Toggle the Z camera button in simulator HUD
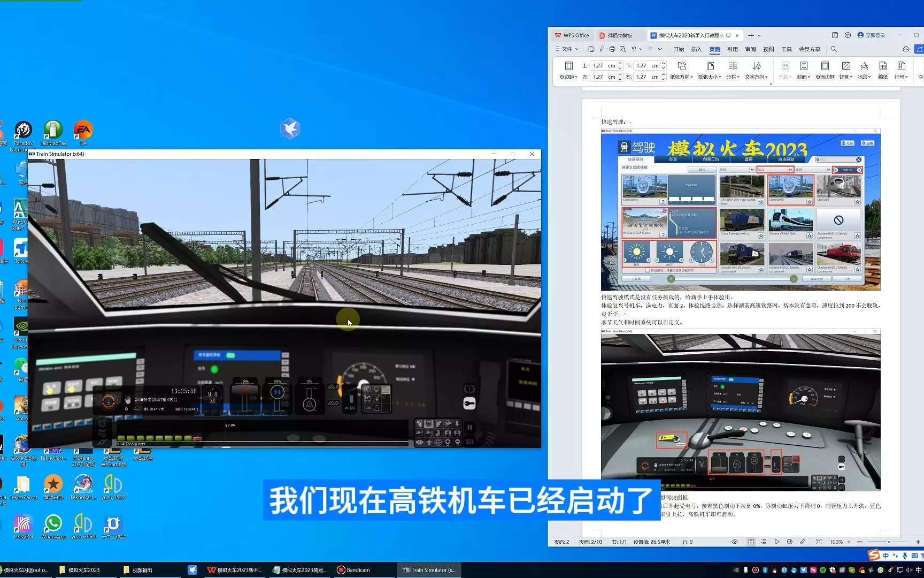 click(x=333, y=386)
